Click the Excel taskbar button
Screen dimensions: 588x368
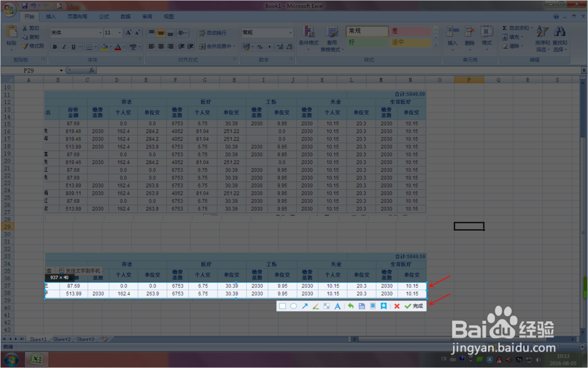coord(36,360)
